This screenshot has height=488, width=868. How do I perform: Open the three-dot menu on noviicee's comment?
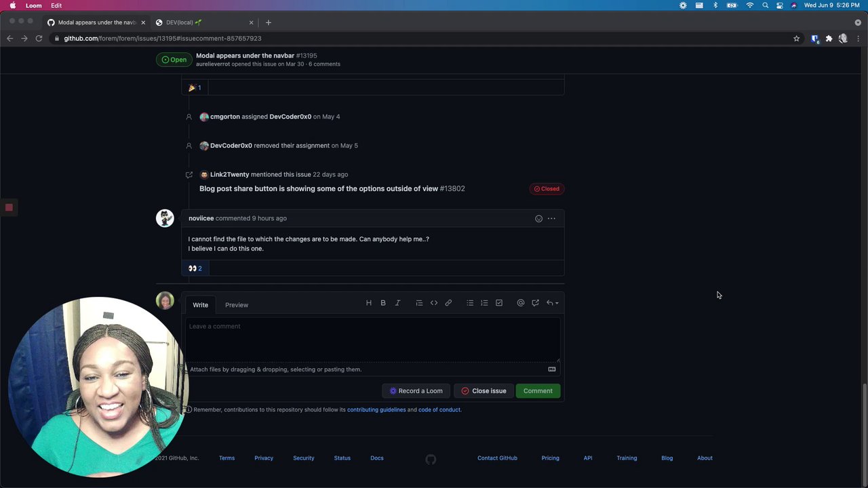551,218
